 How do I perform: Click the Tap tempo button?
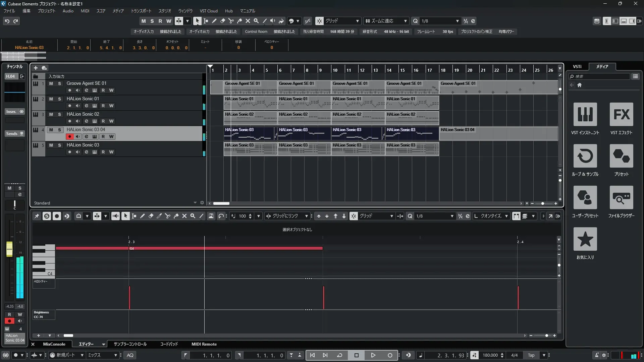click(531, 355)
